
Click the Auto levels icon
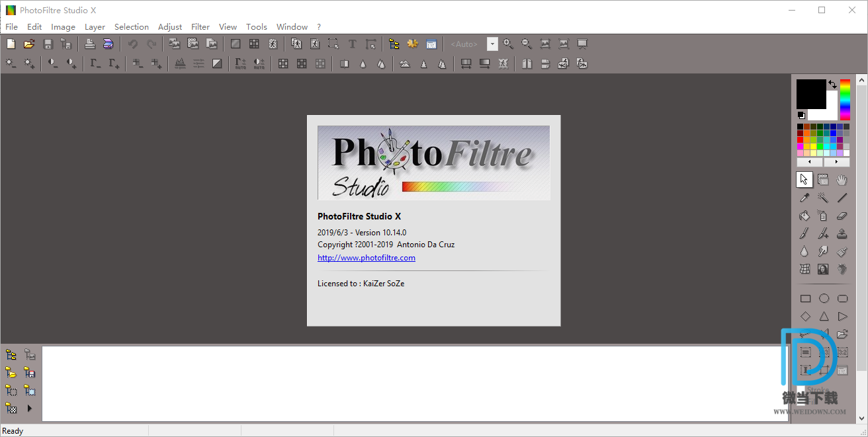[x=241, y=64]
